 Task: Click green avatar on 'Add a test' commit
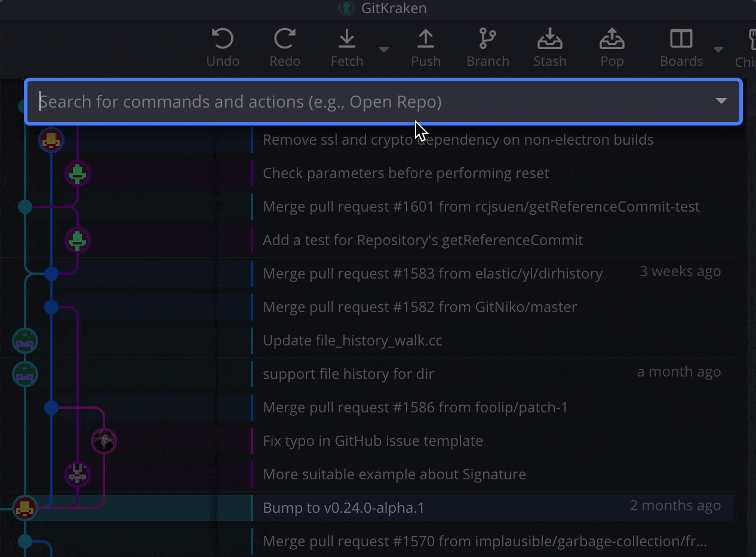(x=78, y=240)
